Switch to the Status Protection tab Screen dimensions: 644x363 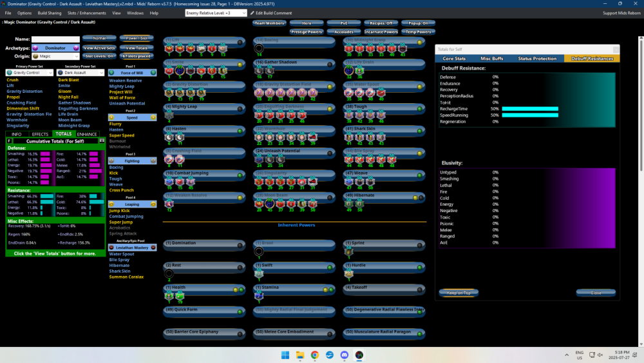537,59
